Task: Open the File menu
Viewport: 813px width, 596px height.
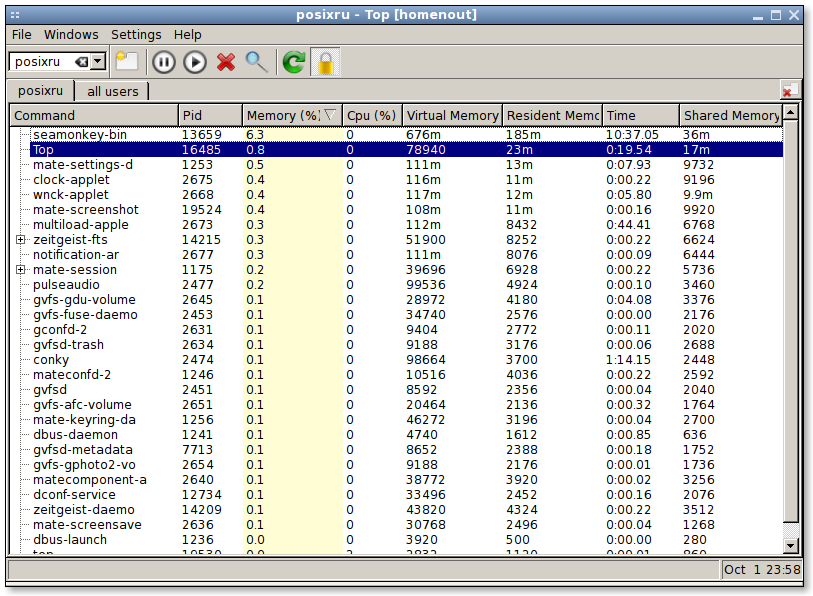Action: point(21,35)
